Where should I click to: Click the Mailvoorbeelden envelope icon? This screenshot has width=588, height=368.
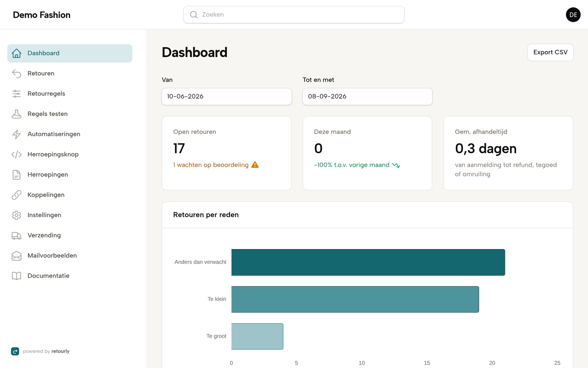pyautogui.click(x=17, y=256)
